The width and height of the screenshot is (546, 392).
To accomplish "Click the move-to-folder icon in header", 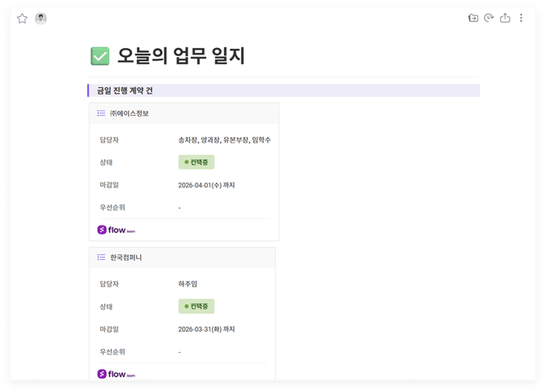I will (x=473, y=18).
